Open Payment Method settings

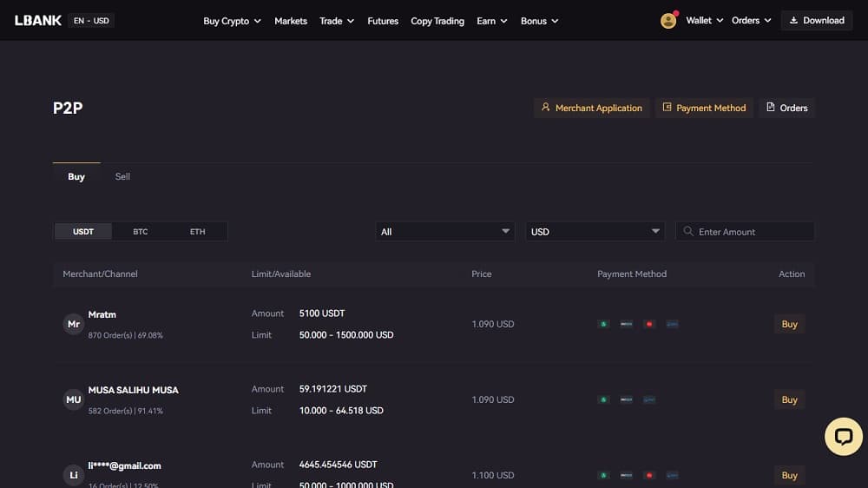click(x=704, y=108)
